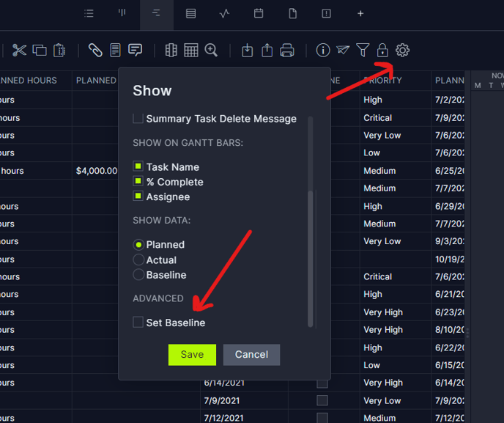Click the export share icon
This screenshot has height=423, width=504.
[267, 50]
